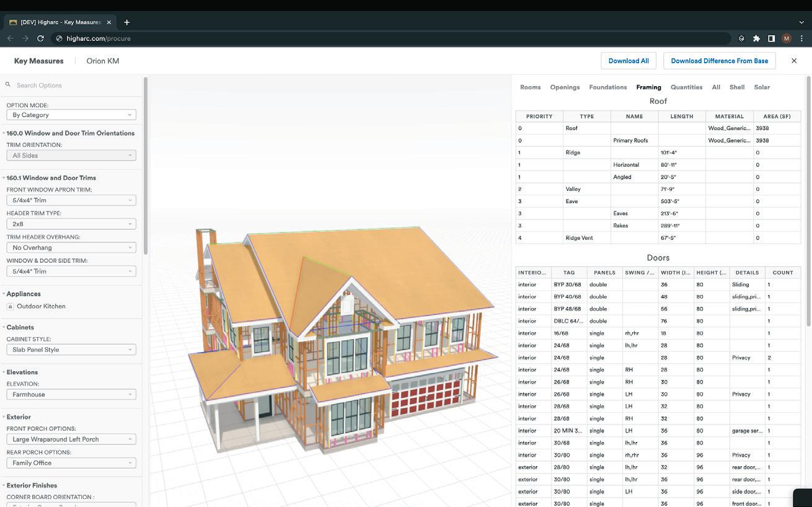Click the search magnifier icon in options
The image size is (812, 507).
(x=8, y=85)
